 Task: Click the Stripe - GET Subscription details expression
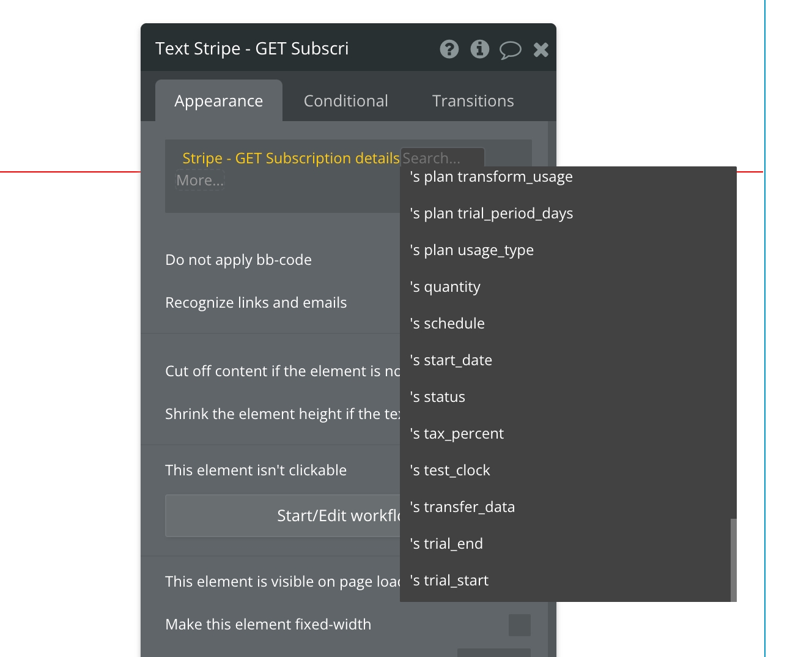click(x=290, y=158)
